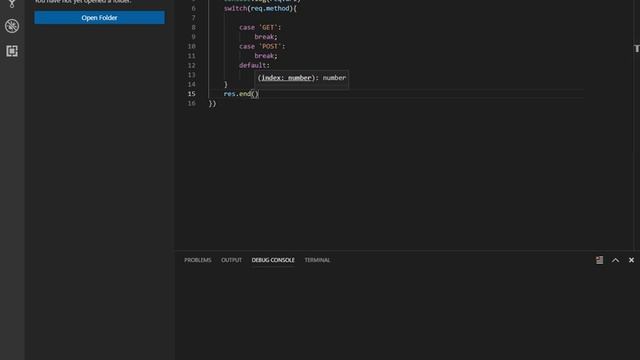Click line number 16 in gutter
640x360 pixels.
191,104
